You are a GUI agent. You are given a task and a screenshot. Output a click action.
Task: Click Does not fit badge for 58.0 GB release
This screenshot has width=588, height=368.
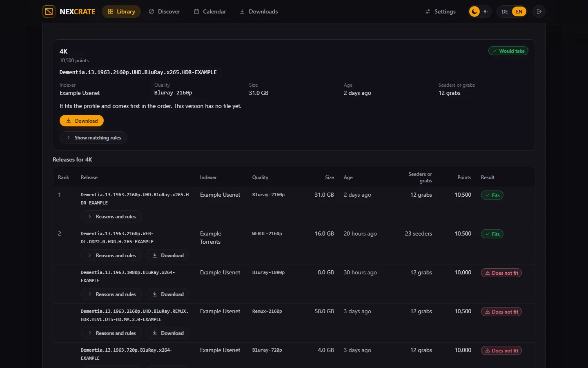[x=501, y=312]
